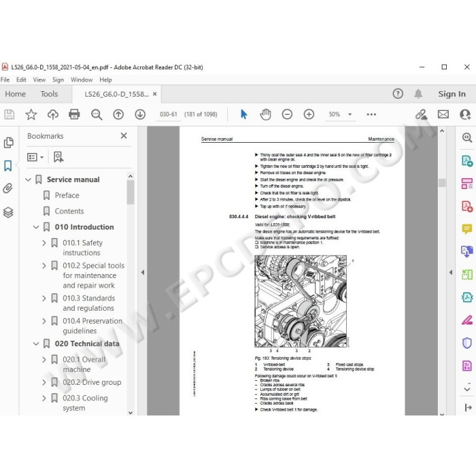Screen dimensions: 476x476
Task: Share a link to file
Action: (x=422, y=114)
